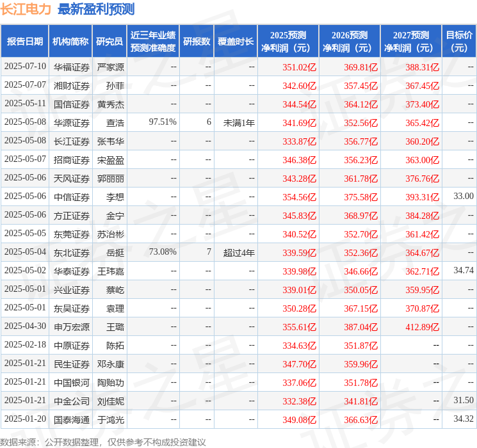Click coverage duration 未满1年
The width and height of the screenshot is (477, 448).
(x=239, y=123)
